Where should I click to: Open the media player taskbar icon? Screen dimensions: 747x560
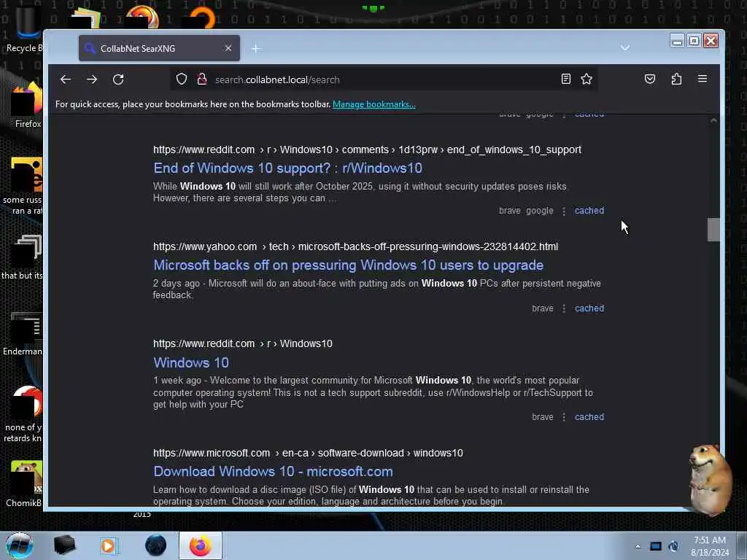pyautogui.click(x=108, y=545)
